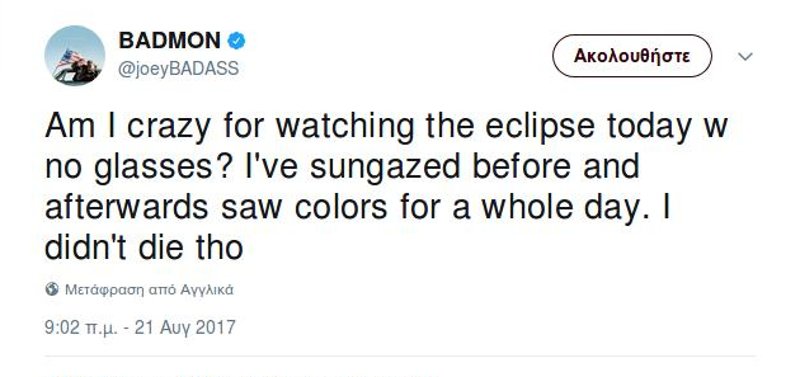Click the final line 'didn't die tho'

(x=144, y=248)
